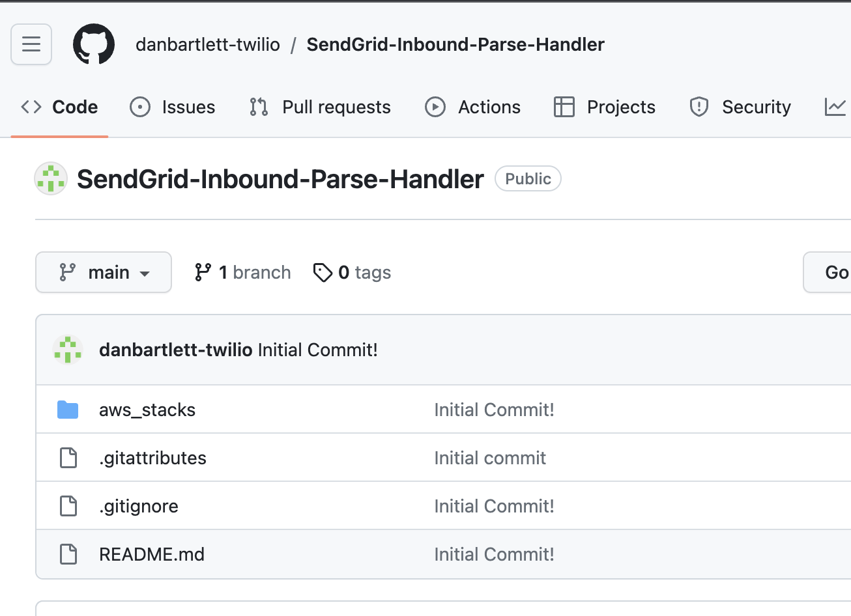Open .gitattributes Initial commit message
The width and height of the screenshot is (851, 616).
coord(490,458)
